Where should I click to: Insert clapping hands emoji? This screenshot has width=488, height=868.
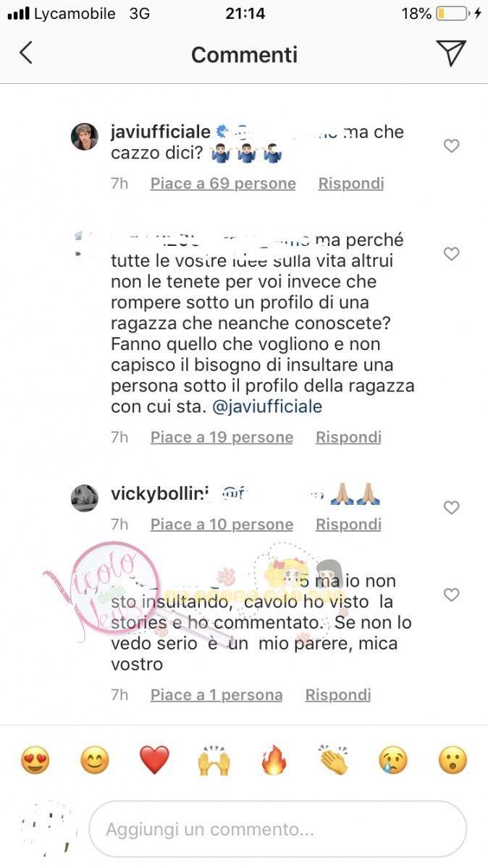click(333, 760)
